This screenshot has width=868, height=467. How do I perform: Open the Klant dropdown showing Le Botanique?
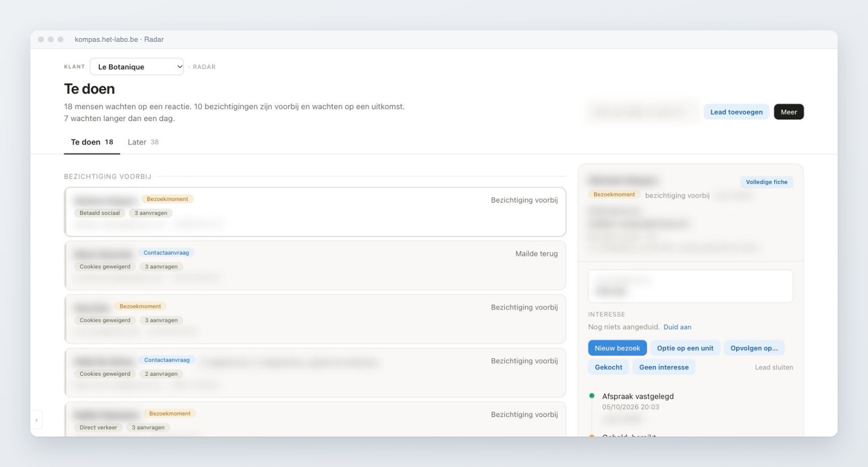click(x=137, y=67)
